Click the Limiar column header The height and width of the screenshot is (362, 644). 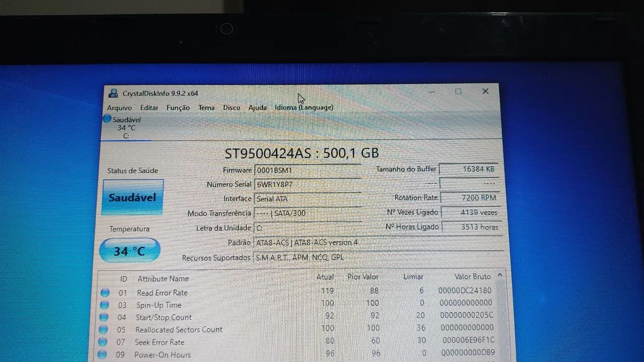pos(413,277)
